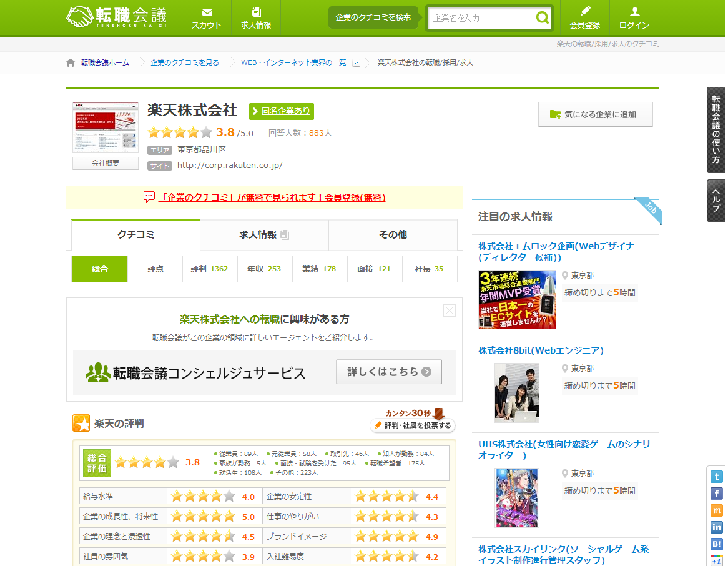Click 会社概要 button under thumbnail
The width and height of the screenshot is (728, 566).
point(106,163)
